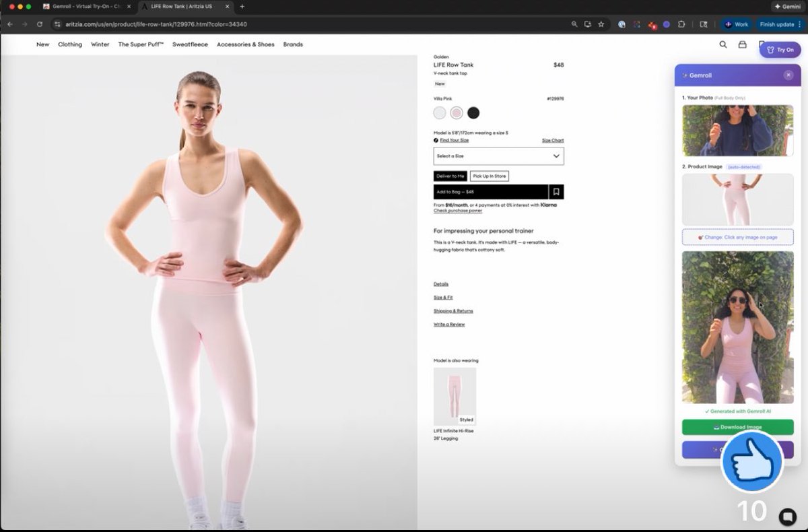This screenshot has height=532, width=808.
Task: Close the Gemroll Virtual Try-On tab
Action: point(129,6)
